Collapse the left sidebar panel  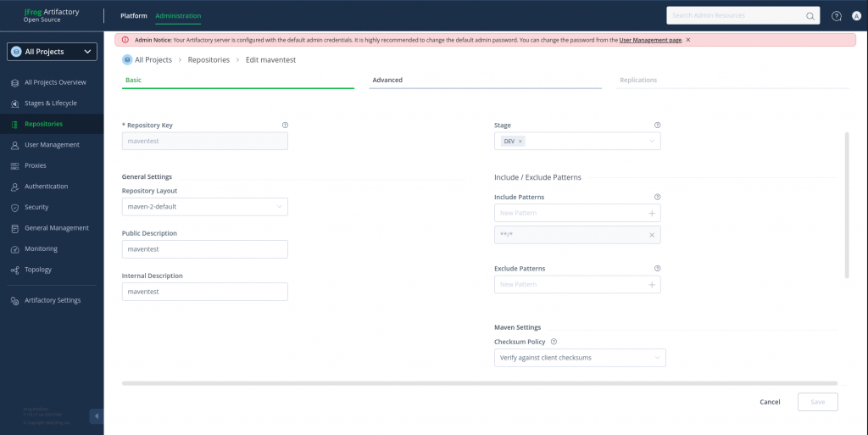point(96,416)
